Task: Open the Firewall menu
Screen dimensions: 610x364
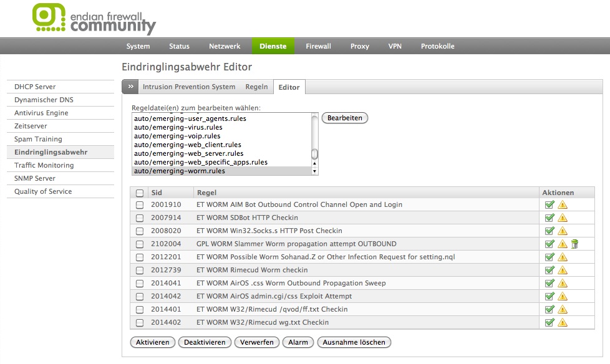Action: pos(318,46)
